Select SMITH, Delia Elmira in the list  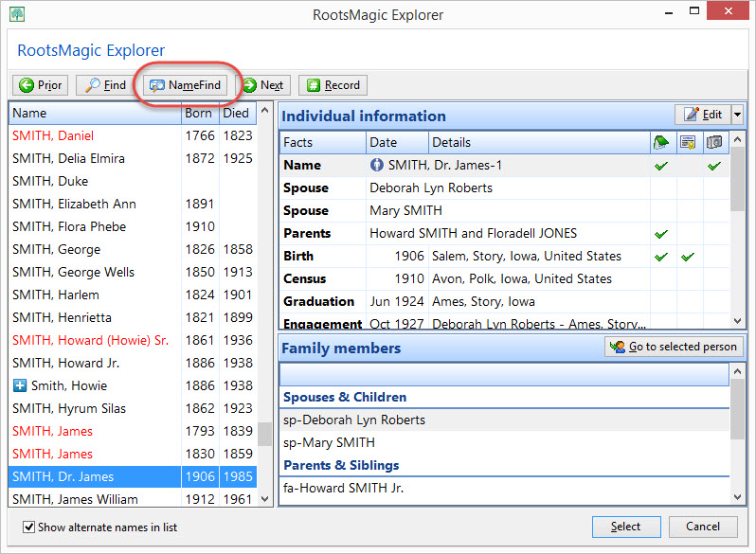click(133, 159)
